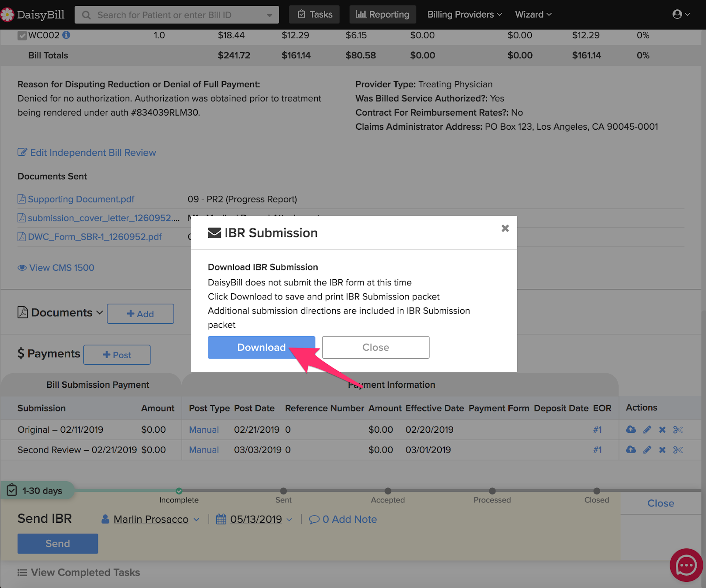Image resolution: width=706 pixels, height=588 pixels.
Task: Click the calendar icon beside 05/13/2019
Action: 221,519
